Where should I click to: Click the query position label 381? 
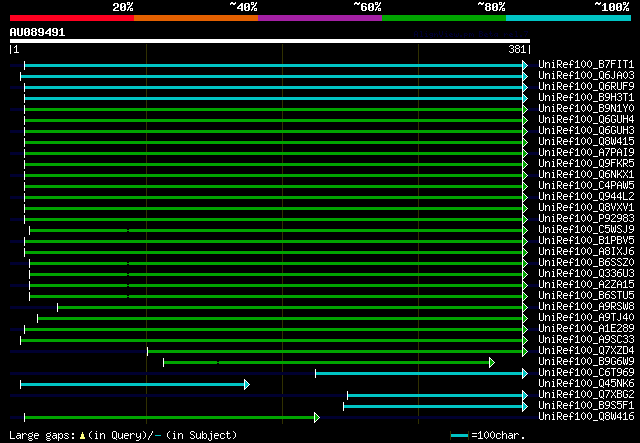[517, 49]
